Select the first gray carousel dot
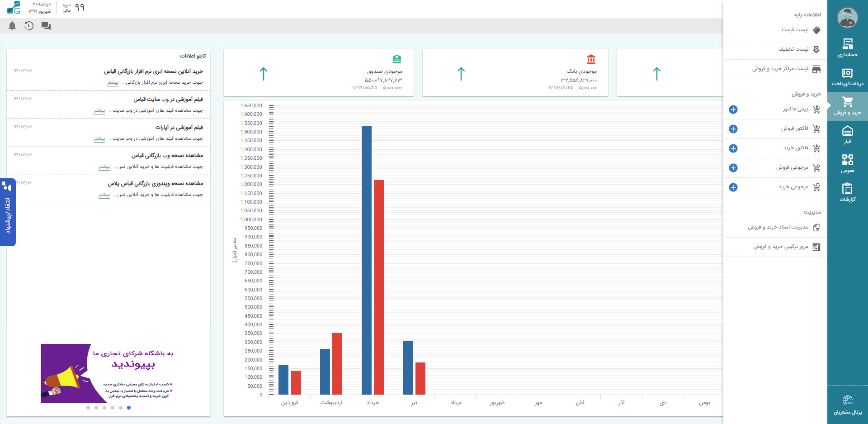 click(x=88, y=408)
